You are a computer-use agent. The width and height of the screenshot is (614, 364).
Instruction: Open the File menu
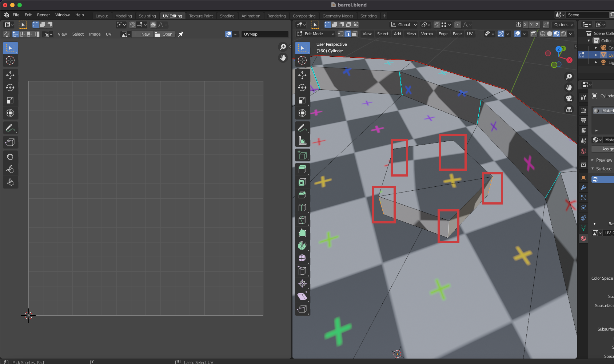point(16,15)
